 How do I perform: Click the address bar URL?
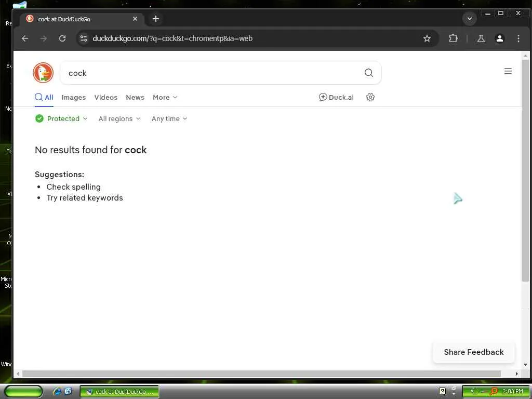point(172,38)
